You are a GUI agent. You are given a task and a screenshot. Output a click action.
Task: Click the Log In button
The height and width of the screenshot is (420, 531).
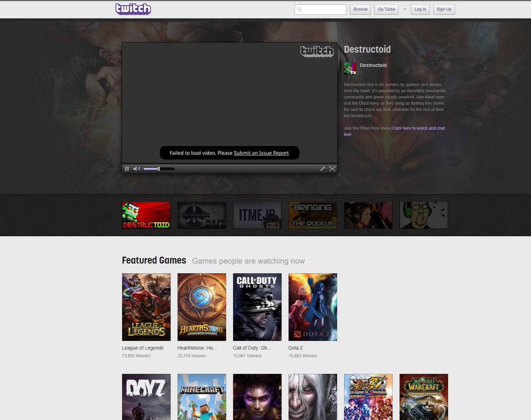tap(420, 9)
